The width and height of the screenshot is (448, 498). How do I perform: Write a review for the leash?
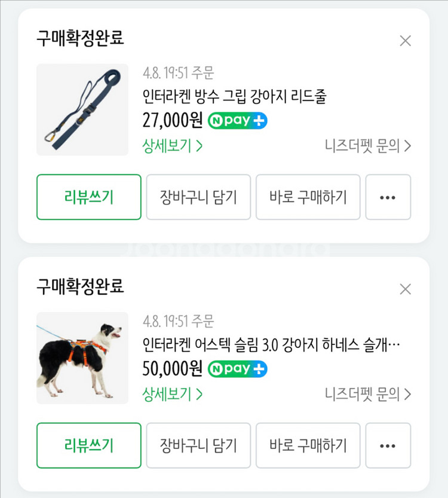(x=89, y=197)
